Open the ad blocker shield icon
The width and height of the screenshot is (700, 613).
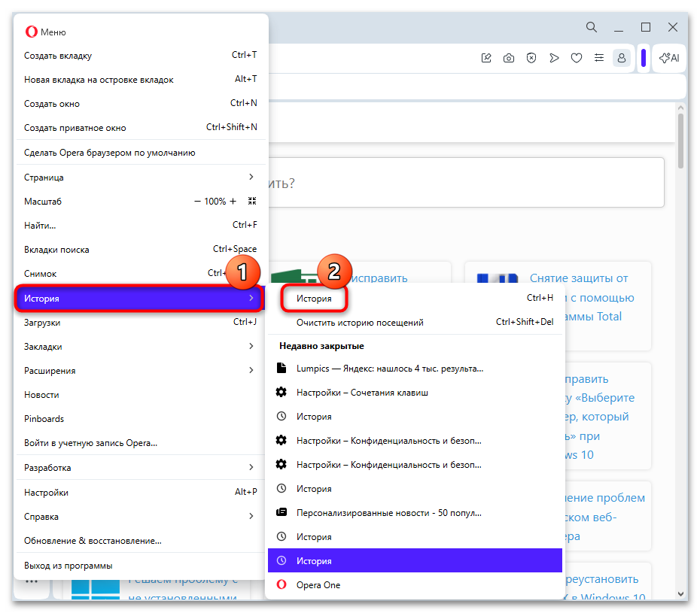531,58
